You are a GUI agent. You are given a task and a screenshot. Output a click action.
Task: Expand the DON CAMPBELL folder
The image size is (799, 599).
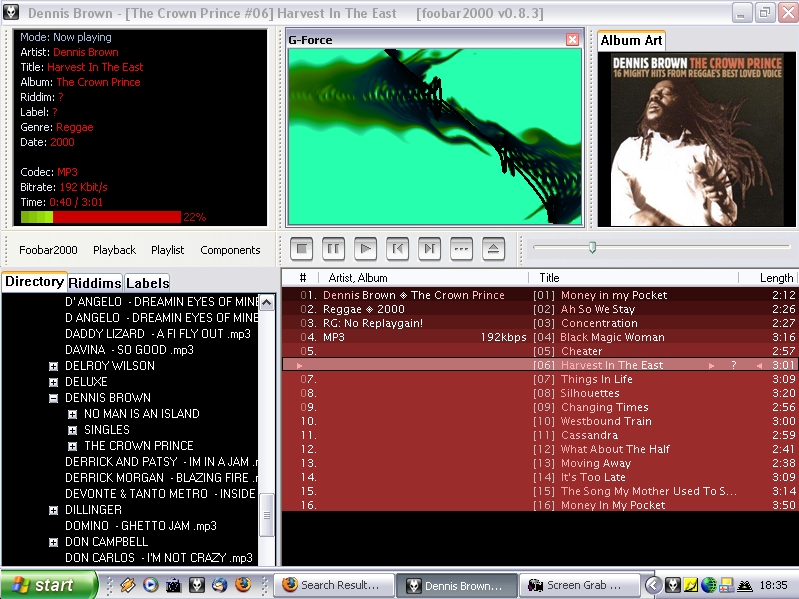pyautogui.click(x=54, y=542)
